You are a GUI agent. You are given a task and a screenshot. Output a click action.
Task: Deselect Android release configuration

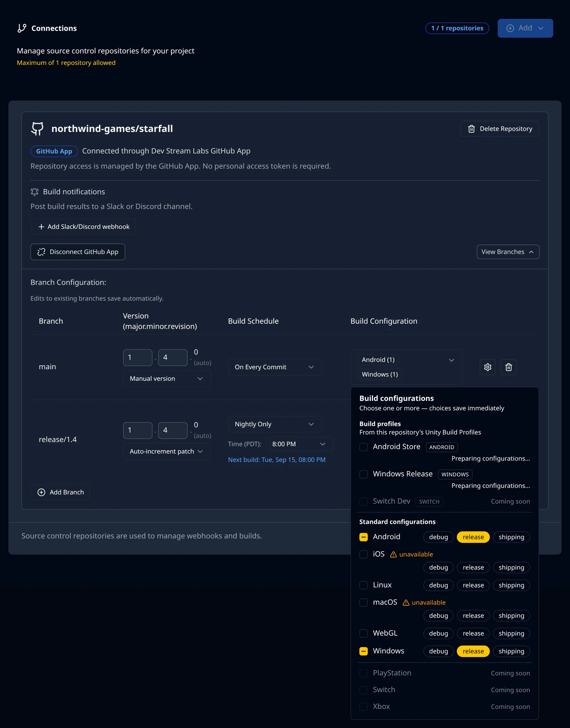coord(473,537)
